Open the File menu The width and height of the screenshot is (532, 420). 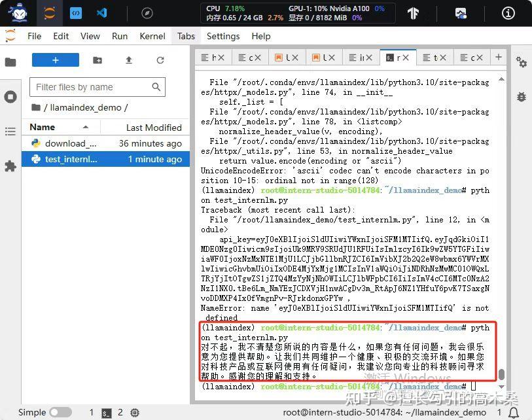[34, 36]
